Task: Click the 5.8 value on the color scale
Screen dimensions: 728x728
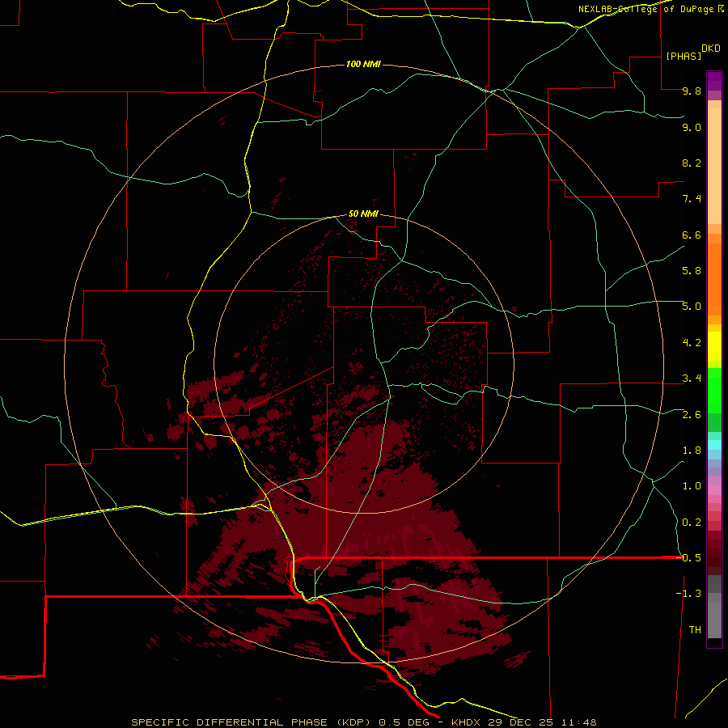Action: click(692, 271)
